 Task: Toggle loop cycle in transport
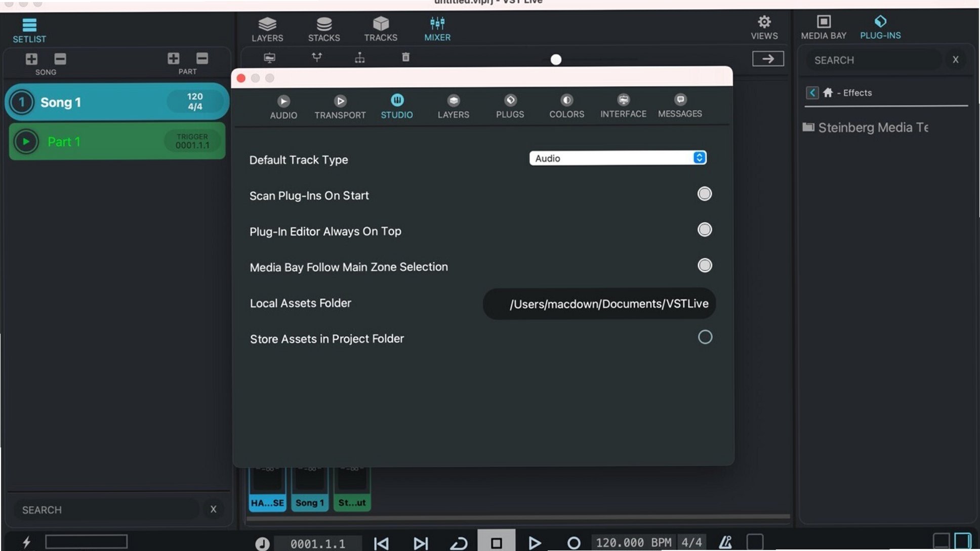459,543
